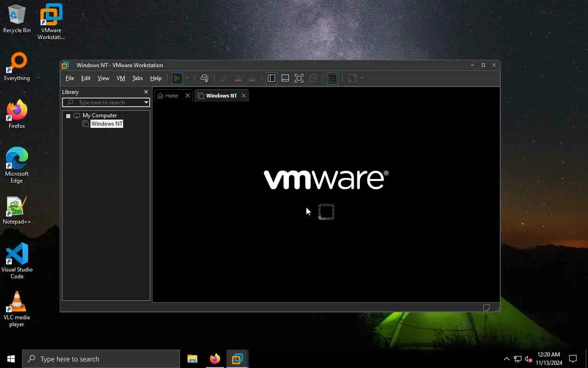
Task: Close the Library panel
Action: (x=146, y=92)
